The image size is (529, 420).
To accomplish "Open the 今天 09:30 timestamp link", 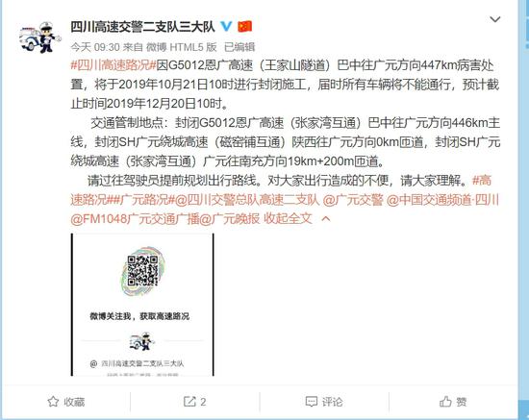I will coord(95,47).
